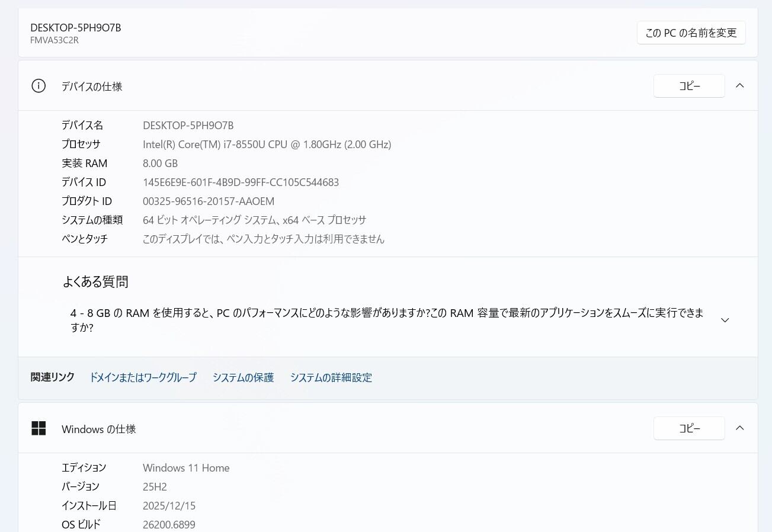
Task: Click the プロダクト ID value 00325-96516-20157-AAOEM
Action: (x=209, y=201)
